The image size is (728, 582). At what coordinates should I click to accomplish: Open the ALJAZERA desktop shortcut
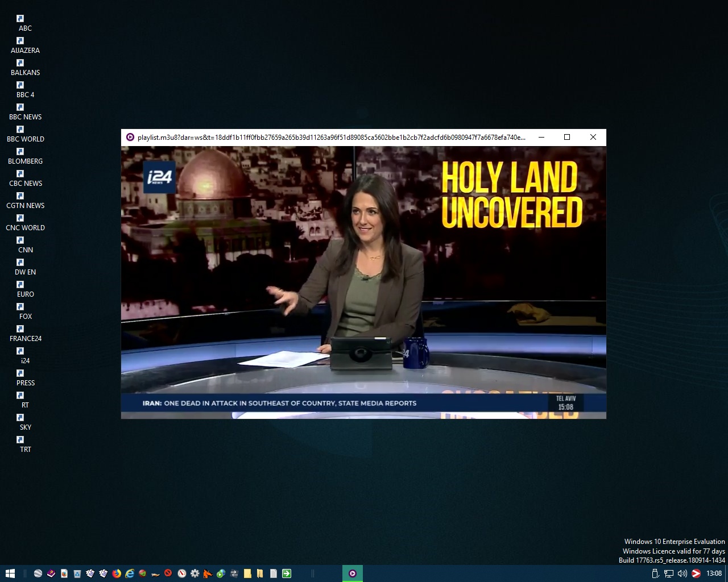click(25, 45)
